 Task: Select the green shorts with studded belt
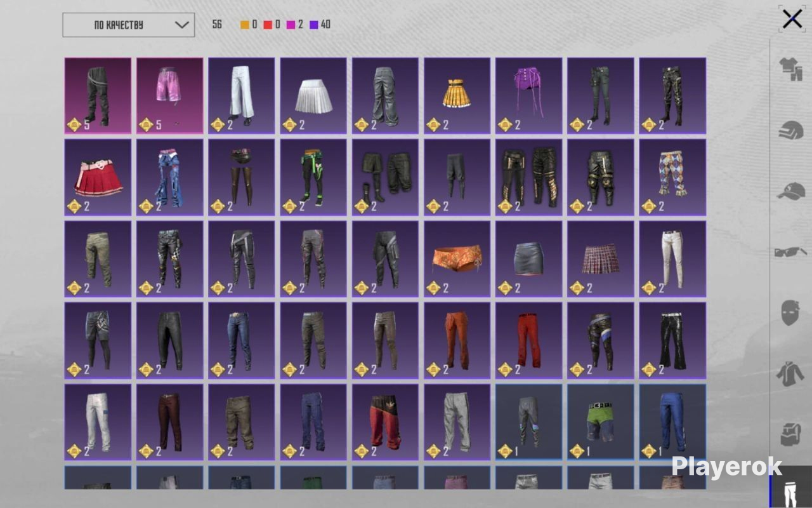pos(601,422)
